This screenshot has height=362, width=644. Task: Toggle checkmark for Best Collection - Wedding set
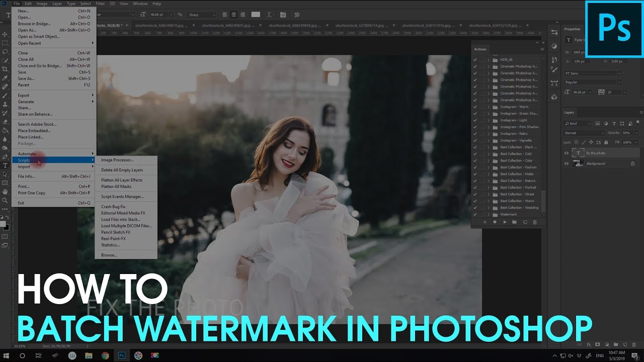[475, 208]
